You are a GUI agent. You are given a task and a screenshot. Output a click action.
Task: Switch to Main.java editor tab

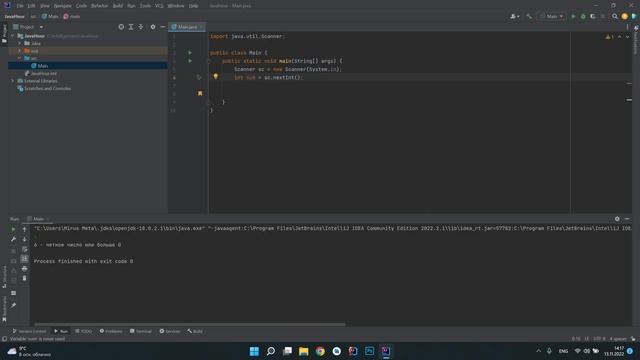(x=187, y=27)
